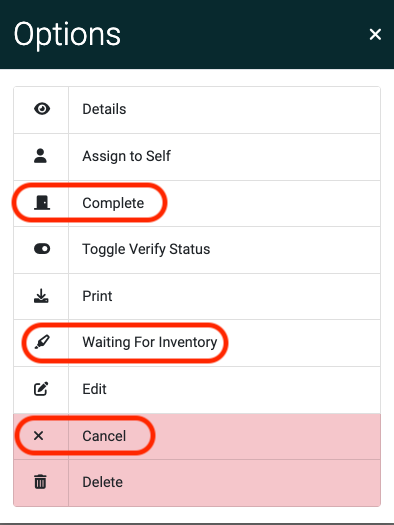The width and height of the screenshot is (394, 525).
Task: Click the Options header title
Action: point(67,35)
